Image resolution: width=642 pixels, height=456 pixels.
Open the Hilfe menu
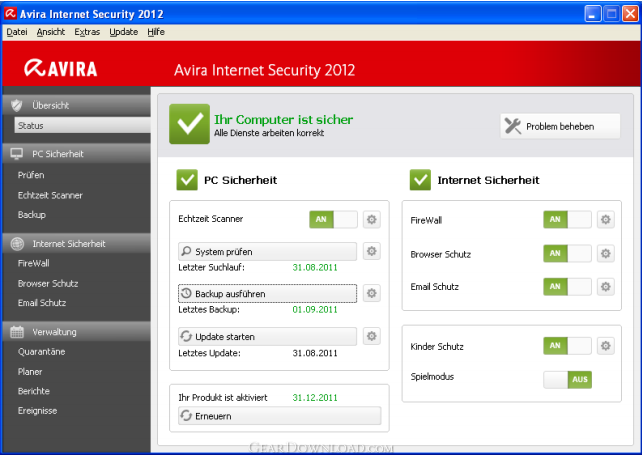pyautogui.click(x=156, y=32)
